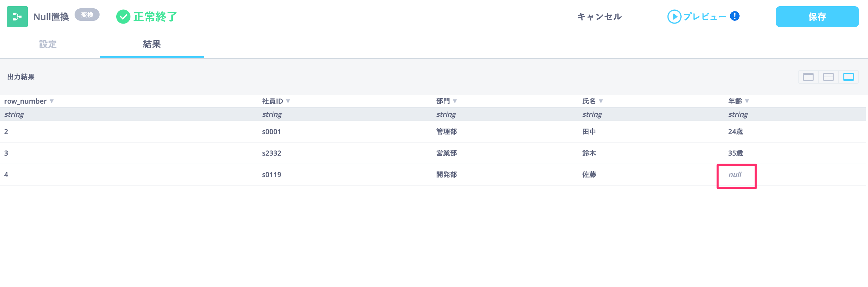
Task: Open the 年齢 column dropdown arrow
Action: (x=747, y=101)
